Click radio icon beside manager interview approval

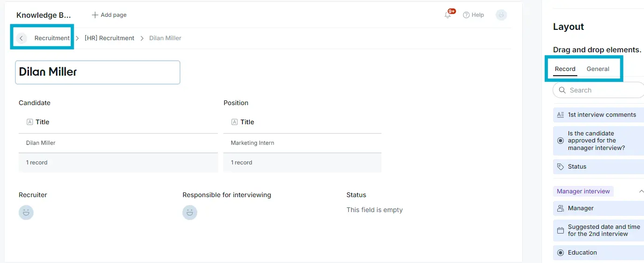coord(561,141)
